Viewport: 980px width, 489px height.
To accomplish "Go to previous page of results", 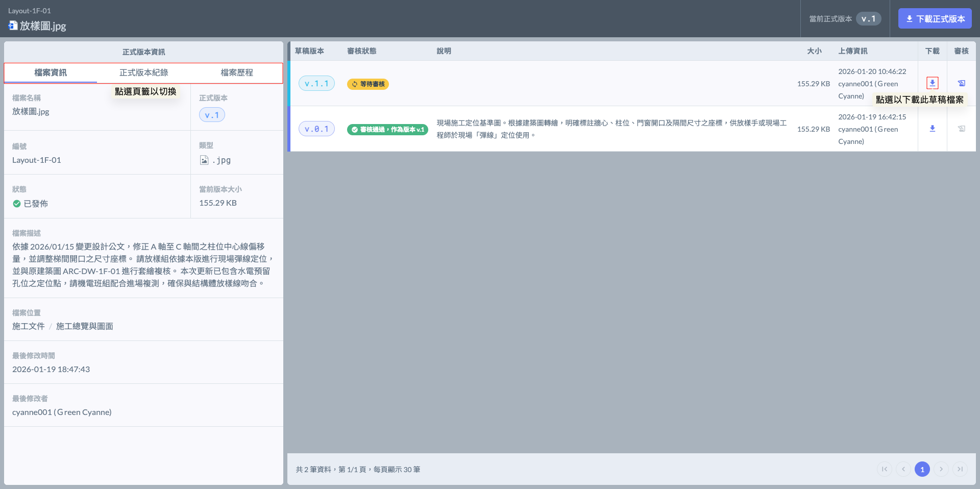I will pyautogui.click(x=903, y=469).
